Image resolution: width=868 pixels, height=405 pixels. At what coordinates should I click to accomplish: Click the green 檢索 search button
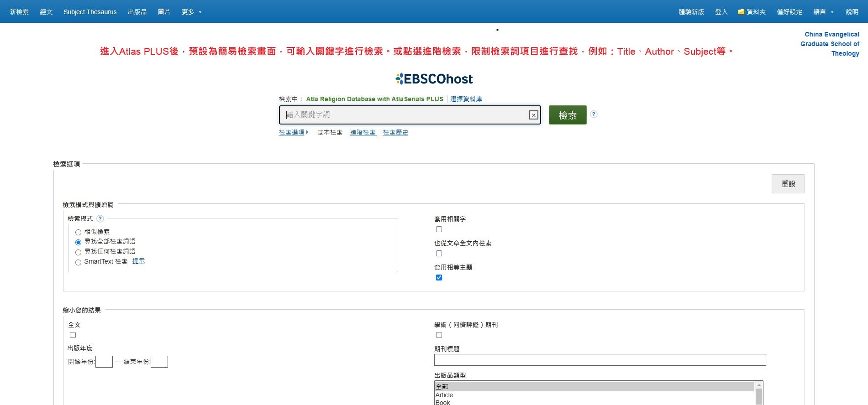pyautogui.click(x=568, y=115)
